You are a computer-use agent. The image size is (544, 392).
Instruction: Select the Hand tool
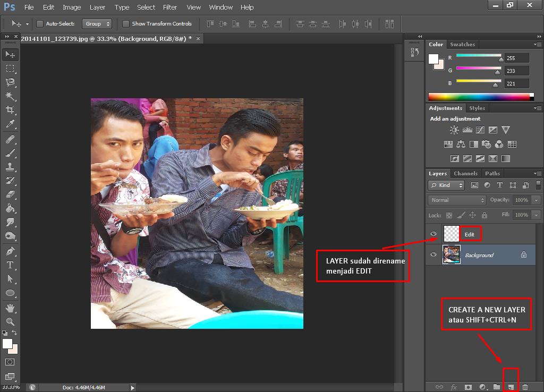point(10,308)
